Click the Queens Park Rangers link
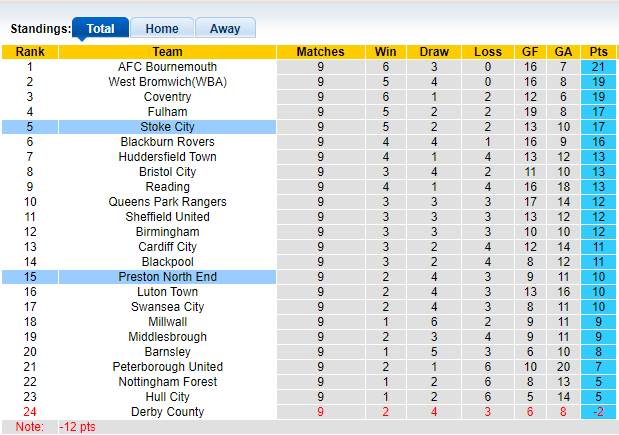The image size is (619, 435). [x=167, y=202]
